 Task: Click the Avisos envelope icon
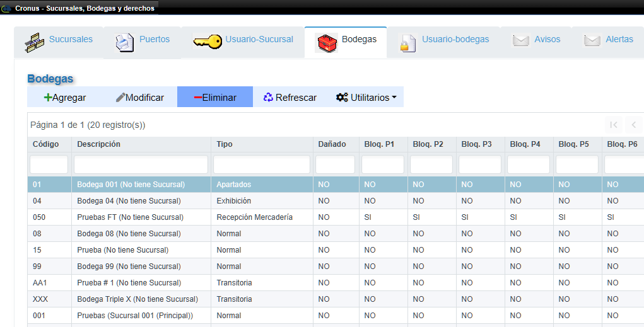coord(520,41)
